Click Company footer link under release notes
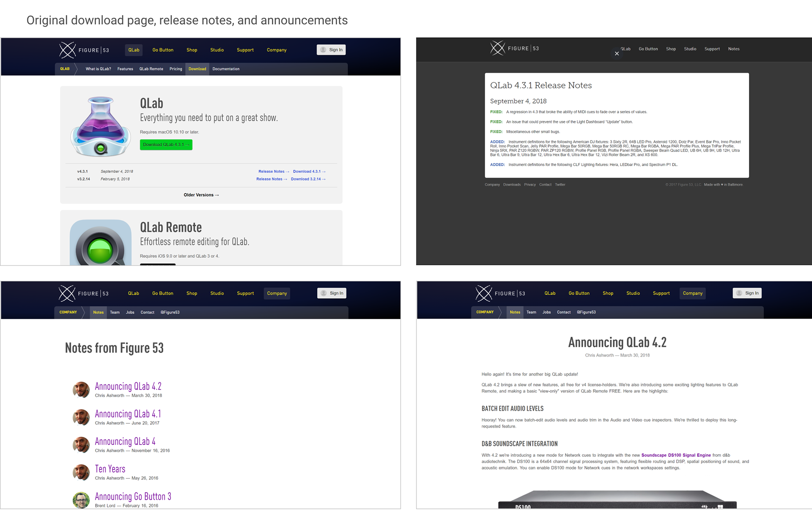This screenshot has width=812, height=510. (x=492, y=185)
